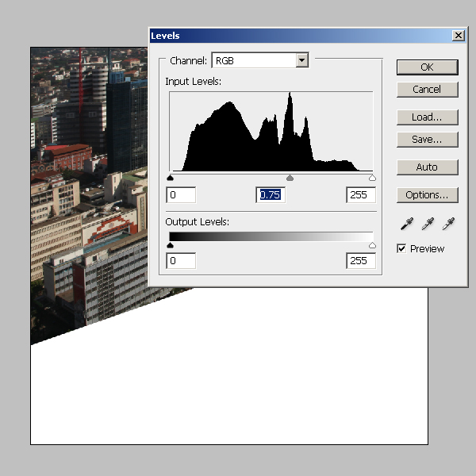Cancel the Levels dialog
Viewport: 476px width, 476px height.
(427, 89)
